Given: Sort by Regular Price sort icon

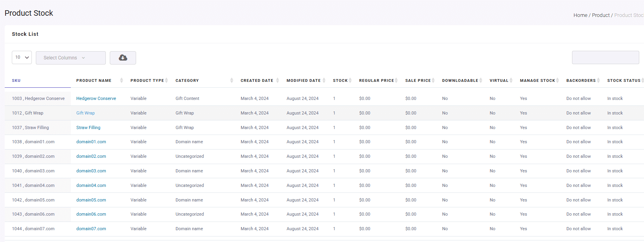Looking at the screenshot, I should (x=396, y=81).
